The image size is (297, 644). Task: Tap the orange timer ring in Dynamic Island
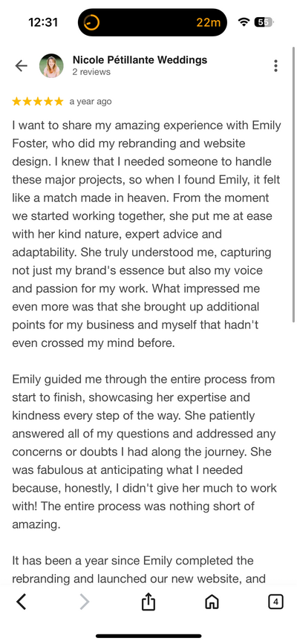91,22
